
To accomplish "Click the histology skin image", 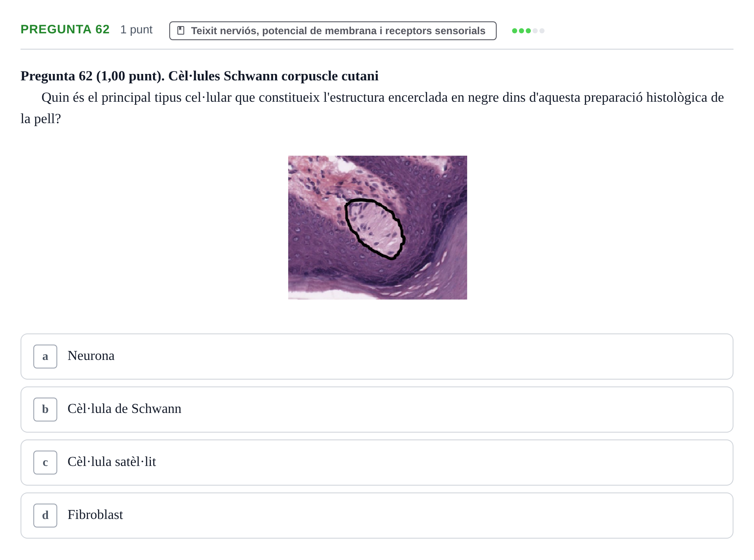I will 377,227.
